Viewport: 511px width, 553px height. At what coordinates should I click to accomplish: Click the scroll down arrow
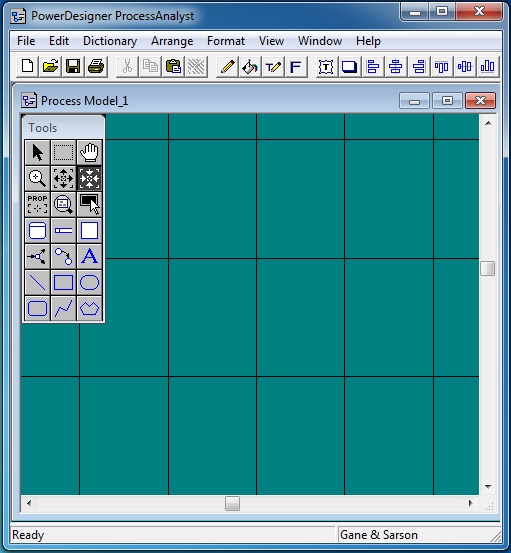488,487
